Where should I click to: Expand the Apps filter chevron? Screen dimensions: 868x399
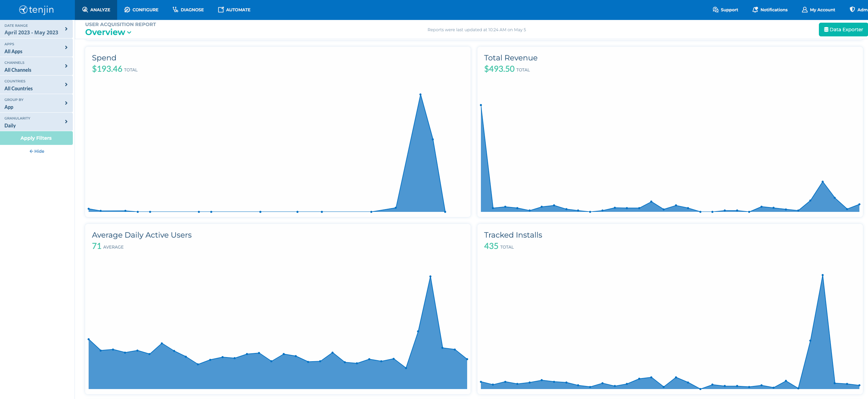point(66,48)
